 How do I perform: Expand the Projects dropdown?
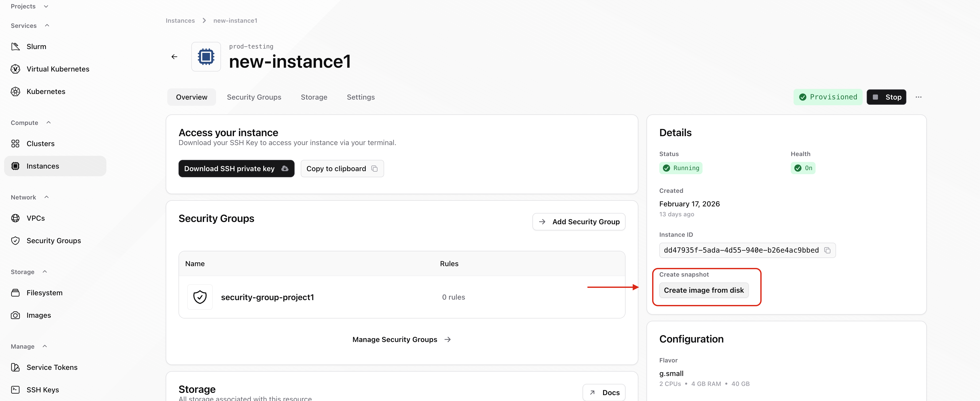(46, 6)
